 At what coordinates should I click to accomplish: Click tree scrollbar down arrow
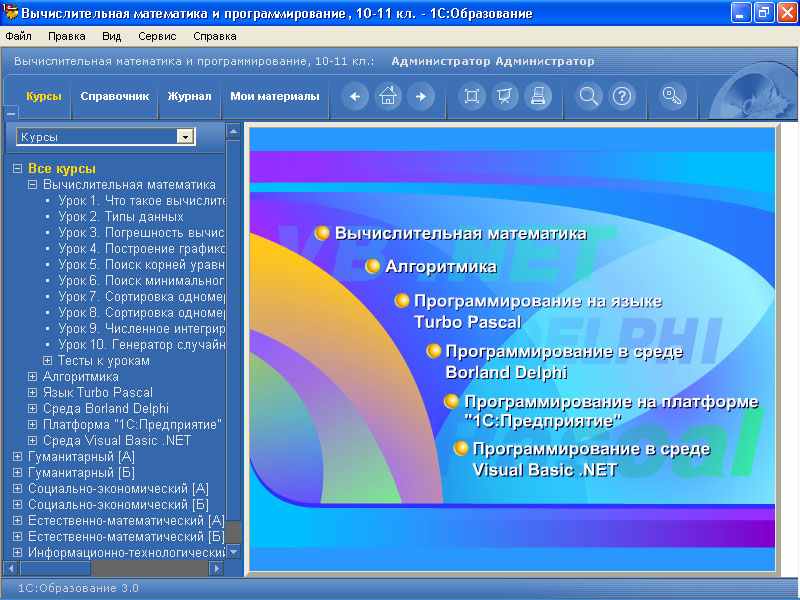233,552
